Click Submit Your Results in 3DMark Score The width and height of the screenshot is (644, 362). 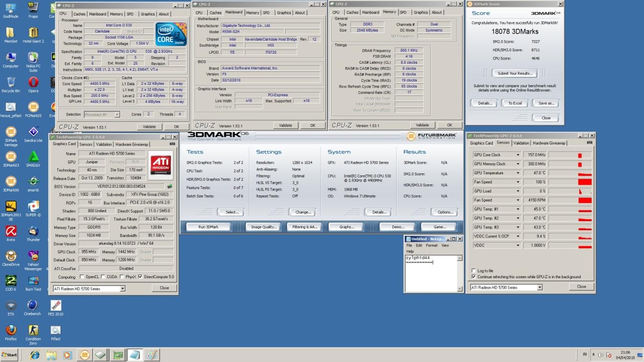515,73
